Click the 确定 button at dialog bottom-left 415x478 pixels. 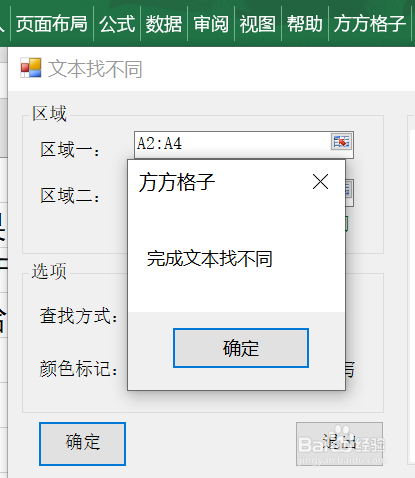82,444
